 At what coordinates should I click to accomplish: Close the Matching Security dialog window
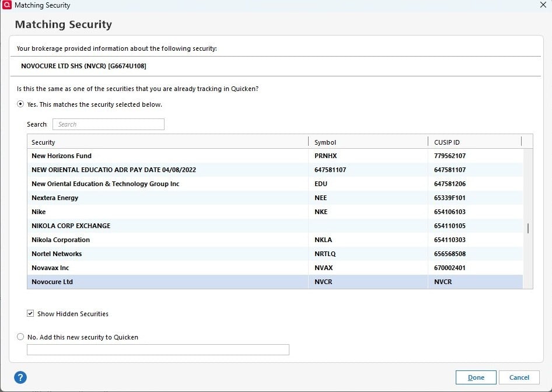tap(543, 5)
